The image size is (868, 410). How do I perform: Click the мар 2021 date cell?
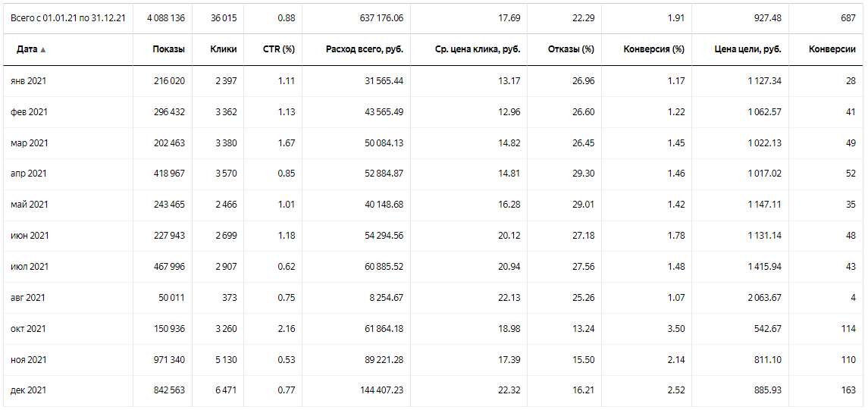(x=29, y=143)
